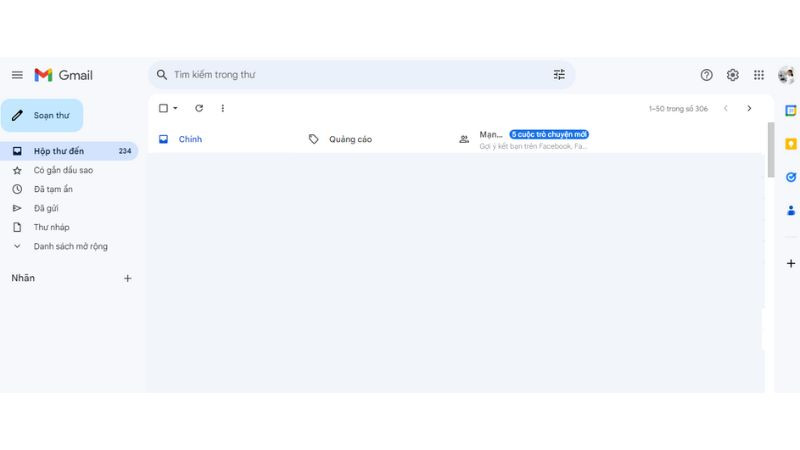
Task: Click the Gmail logo
Action: pos(63,75)
